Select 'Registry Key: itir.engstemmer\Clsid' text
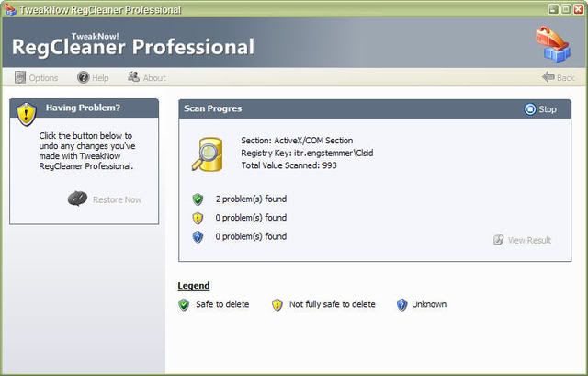Viewport: 588px width, 376px height. tap(307, 153)
